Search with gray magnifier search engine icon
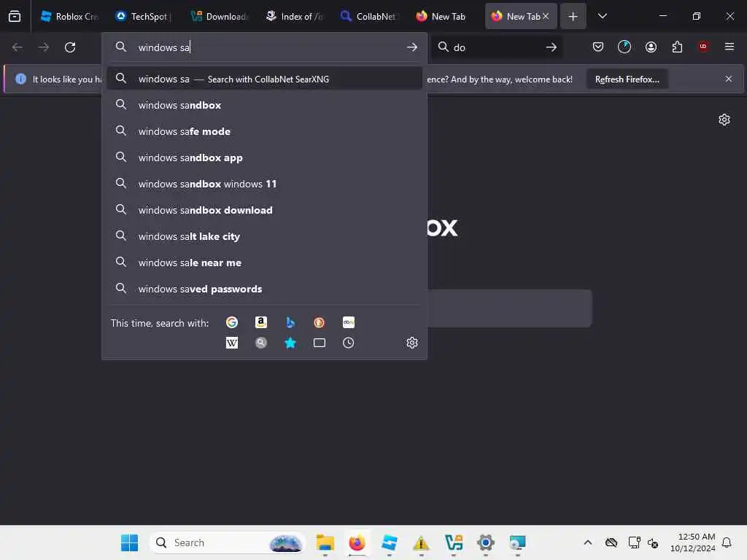This screenshot has height=560, width=747. coord(261,343)
